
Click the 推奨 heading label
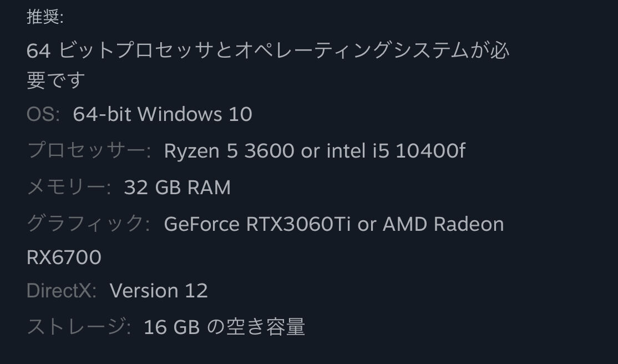(x=45, y=17)
